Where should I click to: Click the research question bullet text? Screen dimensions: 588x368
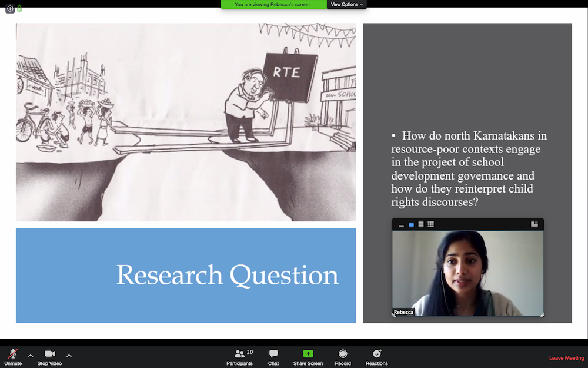(469, 168)
